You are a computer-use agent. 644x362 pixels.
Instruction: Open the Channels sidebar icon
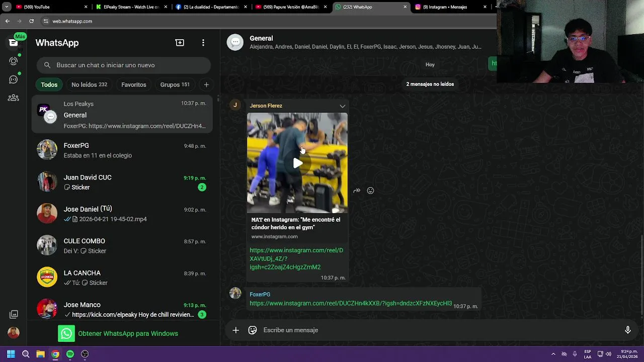click(14, 79)
